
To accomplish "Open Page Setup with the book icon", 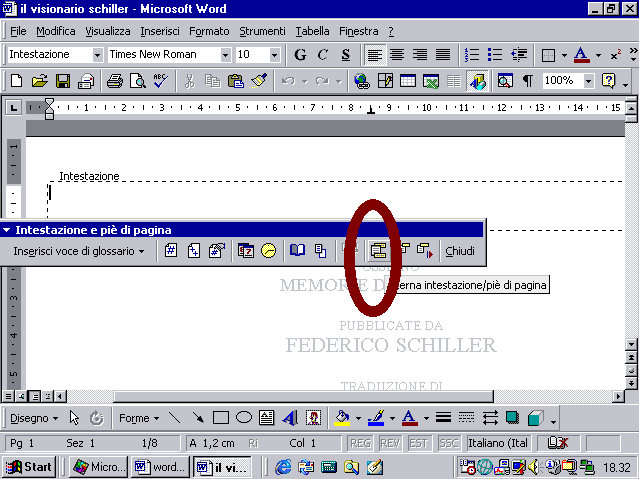I will click(x=297, y=250).
